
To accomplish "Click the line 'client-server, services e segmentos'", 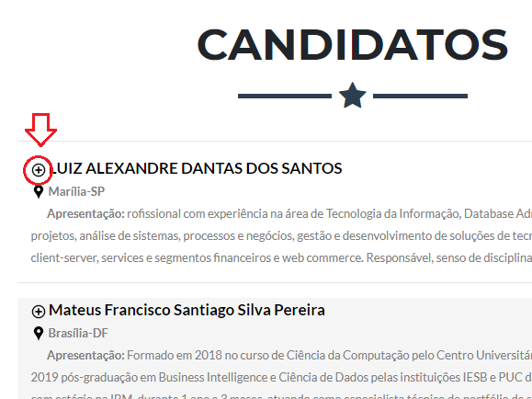I will [281, 258].
